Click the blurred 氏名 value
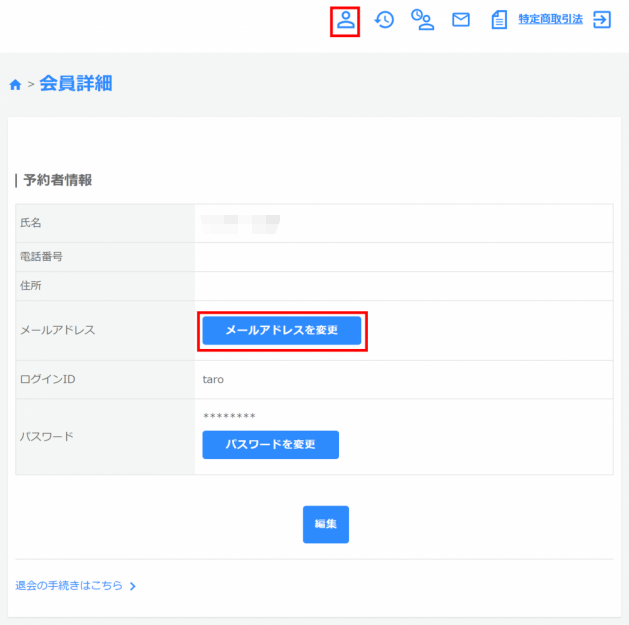This screenshot has width=629, height=625. pos(240,223)
